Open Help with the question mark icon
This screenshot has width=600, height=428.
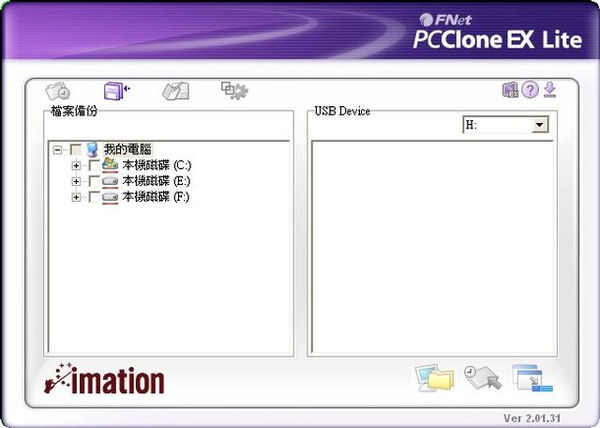click(x=530, y=90)
